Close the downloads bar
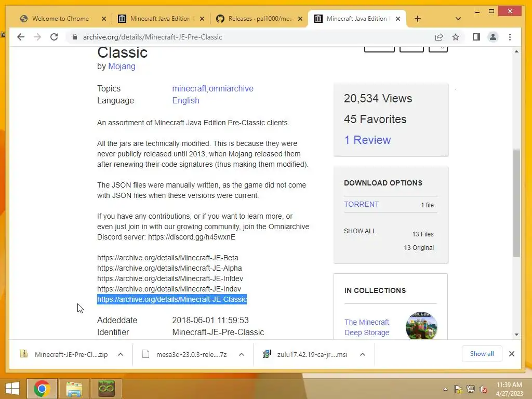 512,354
